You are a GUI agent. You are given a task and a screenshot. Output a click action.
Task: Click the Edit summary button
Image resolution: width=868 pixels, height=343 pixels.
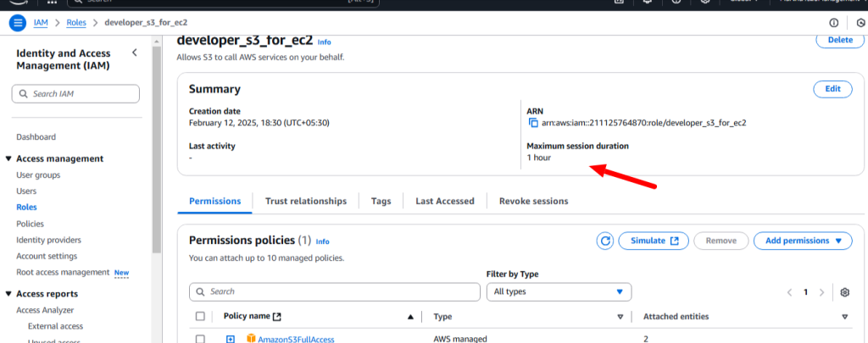click(832, 89)
